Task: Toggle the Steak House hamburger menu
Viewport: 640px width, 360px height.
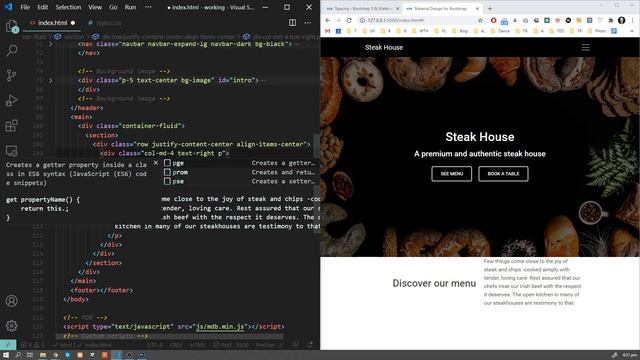Action: coord(585,48)
